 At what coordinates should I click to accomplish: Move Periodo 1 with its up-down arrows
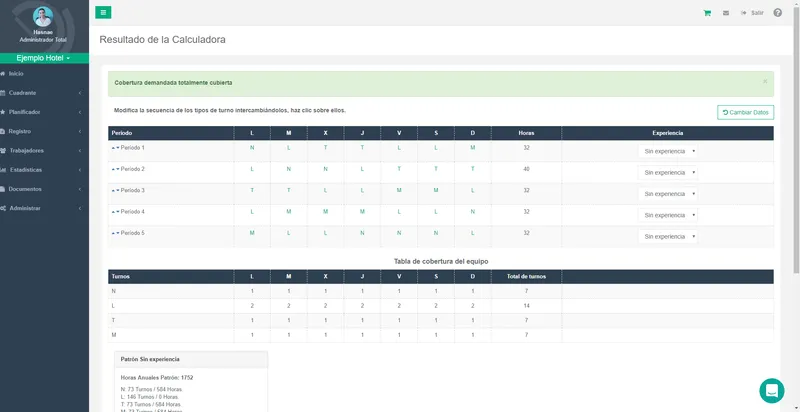(x=115, y=148)
